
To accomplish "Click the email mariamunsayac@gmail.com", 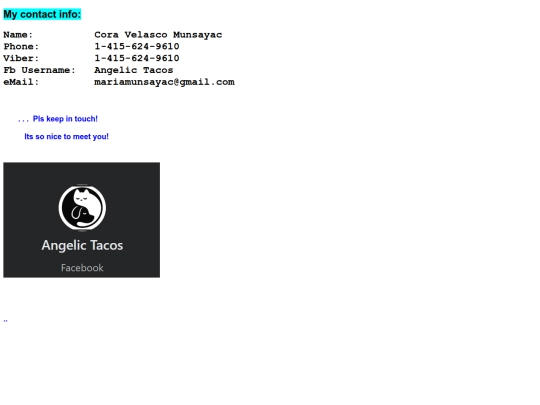I will point(164,82).
